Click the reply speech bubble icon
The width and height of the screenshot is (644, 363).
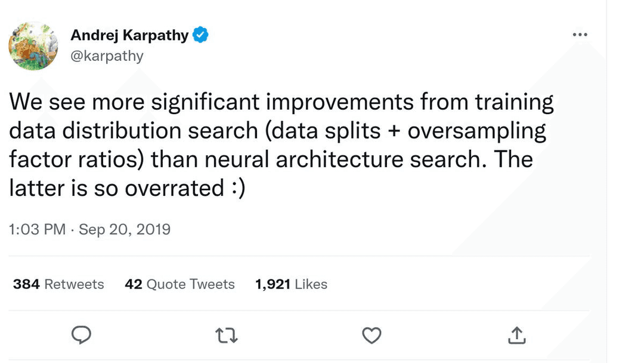point(81,336)
